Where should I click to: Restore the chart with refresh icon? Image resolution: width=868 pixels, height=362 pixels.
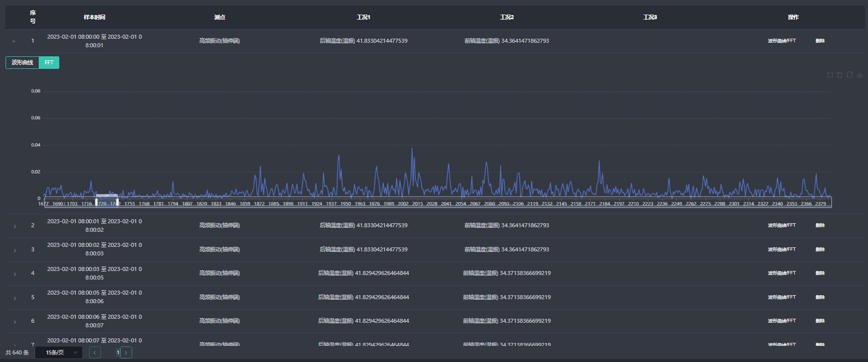(849, 74)
